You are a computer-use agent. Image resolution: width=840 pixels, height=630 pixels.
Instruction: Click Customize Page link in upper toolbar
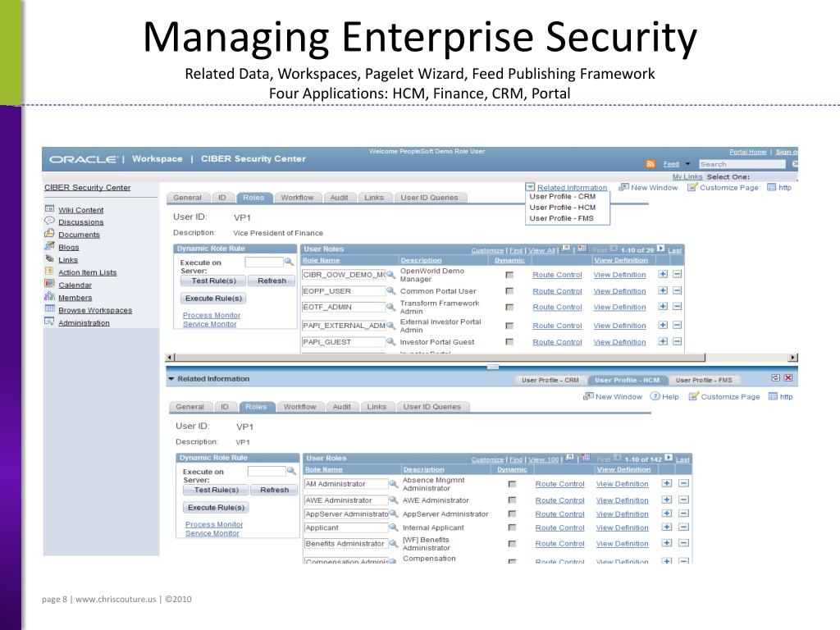tap(729, 188)
